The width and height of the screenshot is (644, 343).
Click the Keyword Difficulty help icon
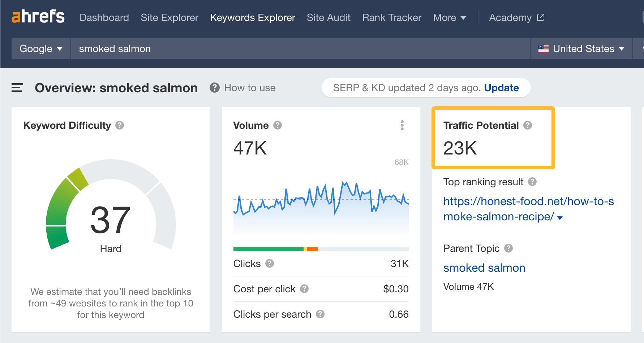coord(120,125)
